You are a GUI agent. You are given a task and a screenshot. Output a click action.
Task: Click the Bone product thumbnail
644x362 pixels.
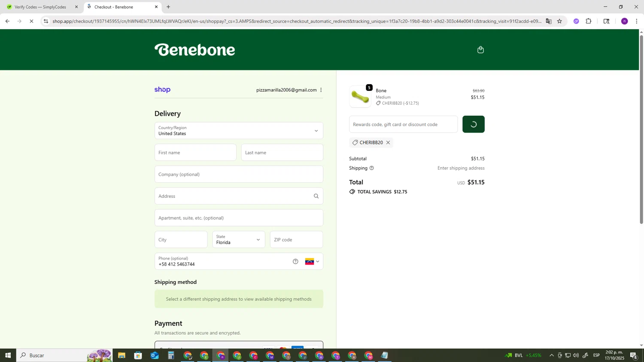[360, 97]
